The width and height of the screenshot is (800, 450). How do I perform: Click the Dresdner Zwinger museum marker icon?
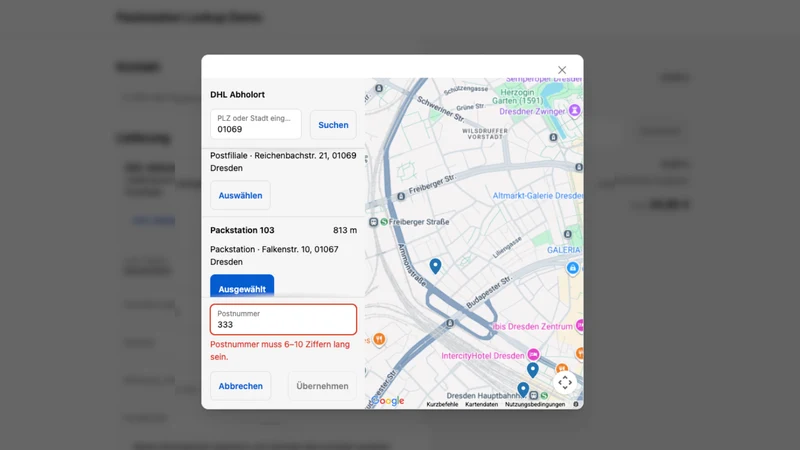pos(574,110)
